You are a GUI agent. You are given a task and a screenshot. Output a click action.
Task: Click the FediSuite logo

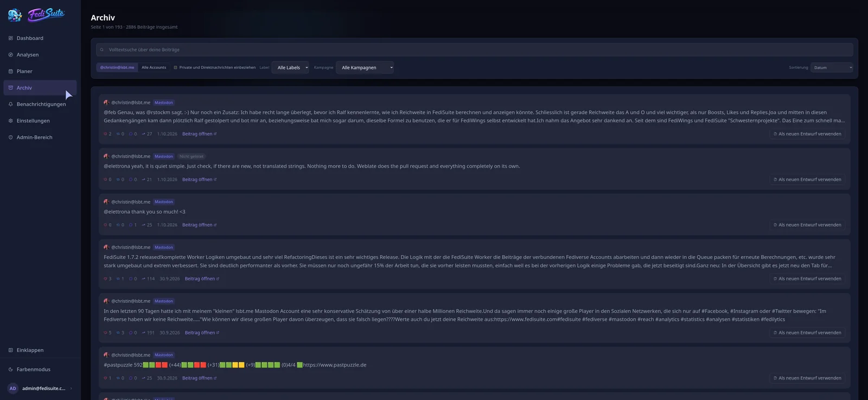(37, 15)
